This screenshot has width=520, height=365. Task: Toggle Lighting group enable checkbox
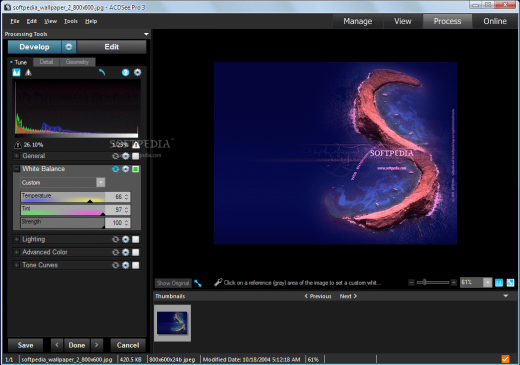click(136, 239)
